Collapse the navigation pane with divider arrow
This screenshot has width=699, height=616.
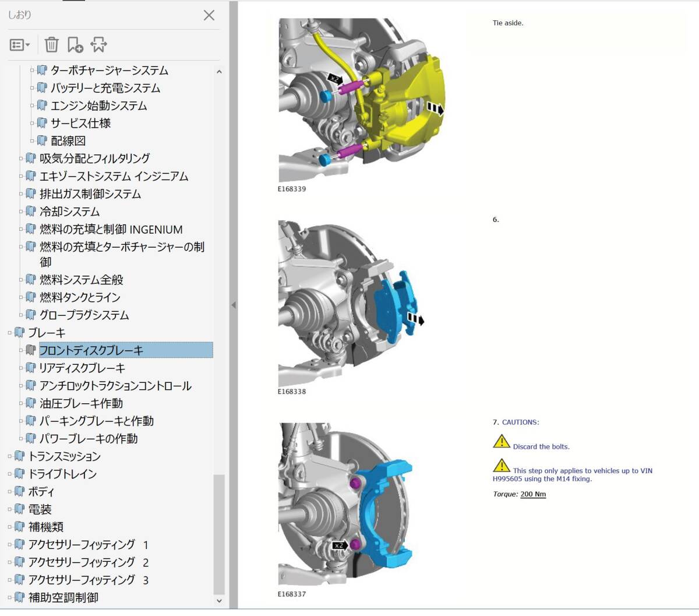click(x=234, y=305)
